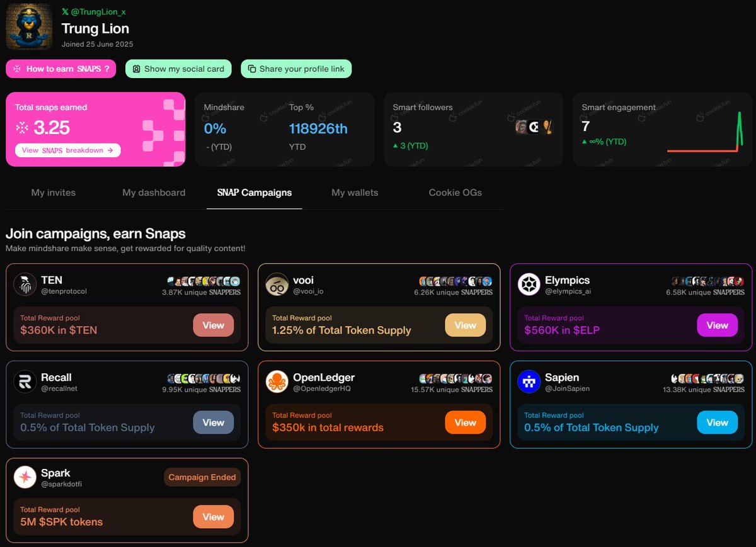Click Share your profile link button

(296, 69)
